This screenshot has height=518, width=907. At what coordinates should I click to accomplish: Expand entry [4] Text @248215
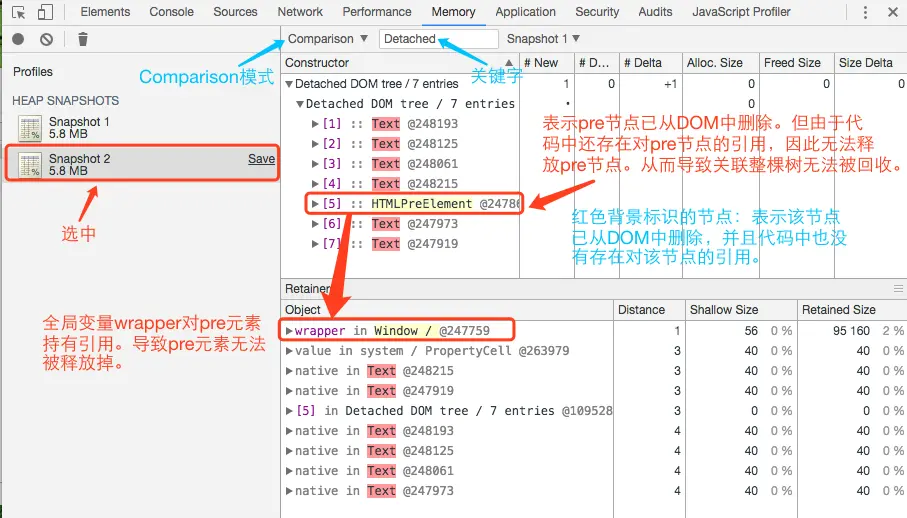coord(315,184)
